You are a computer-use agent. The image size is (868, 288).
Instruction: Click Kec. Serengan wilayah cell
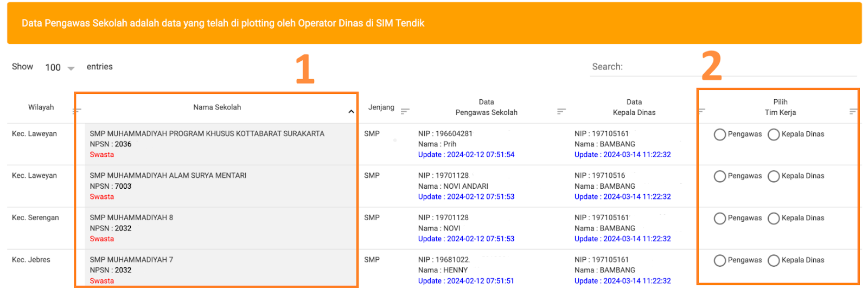pyautogui.click(x=35, y=217)
